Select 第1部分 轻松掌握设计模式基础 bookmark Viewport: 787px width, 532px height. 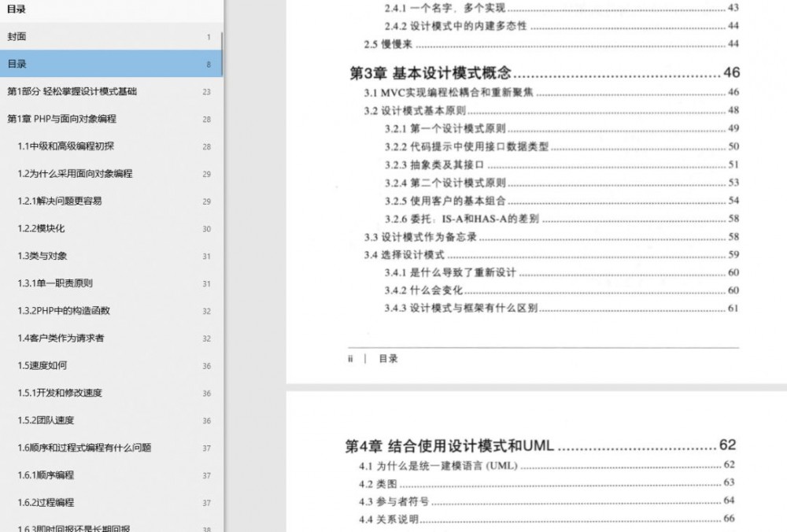(x=75, y=91)
